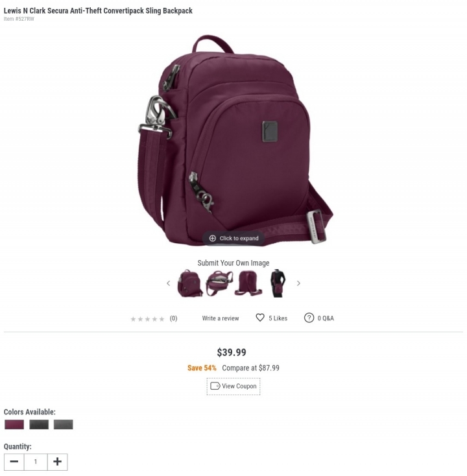This screenshot has height=476, width=467.
Task: Click the plus magnifier expand icon
Action: coord(213,238)
